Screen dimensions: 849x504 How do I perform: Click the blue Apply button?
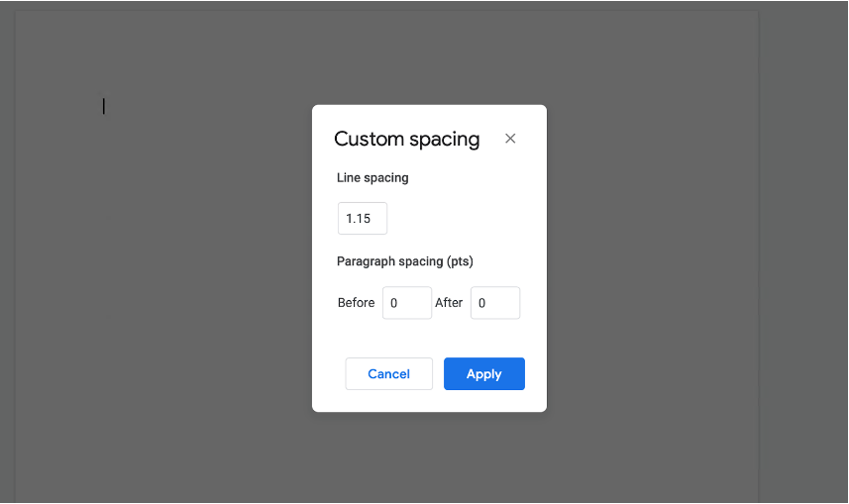pos(484,373)
